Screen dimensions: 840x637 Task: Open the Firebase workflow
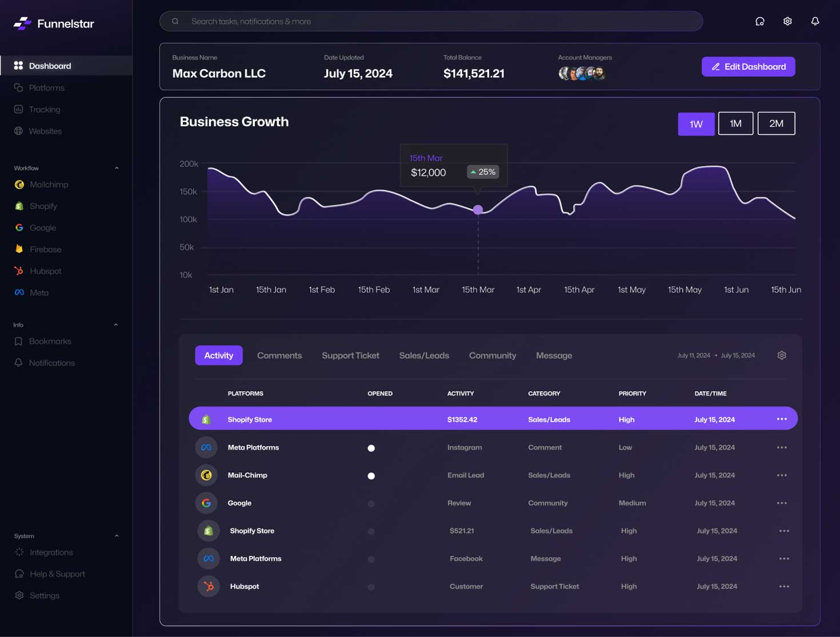pos(38,249)
